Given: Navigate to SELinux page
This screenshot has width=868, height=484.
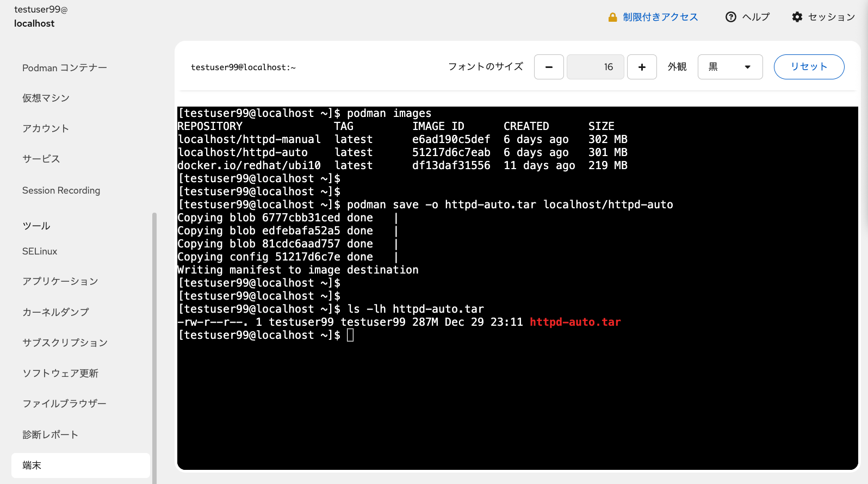Looking at the screenshot, I should click(x=40, y=251).
